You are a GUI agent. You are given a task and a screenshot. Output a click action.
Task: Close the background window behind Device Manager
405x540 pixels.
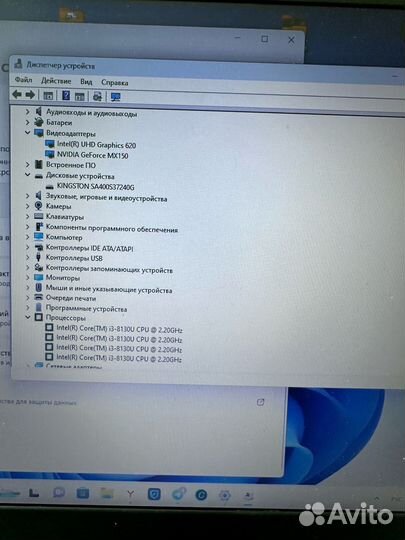[x=291, y=40]
